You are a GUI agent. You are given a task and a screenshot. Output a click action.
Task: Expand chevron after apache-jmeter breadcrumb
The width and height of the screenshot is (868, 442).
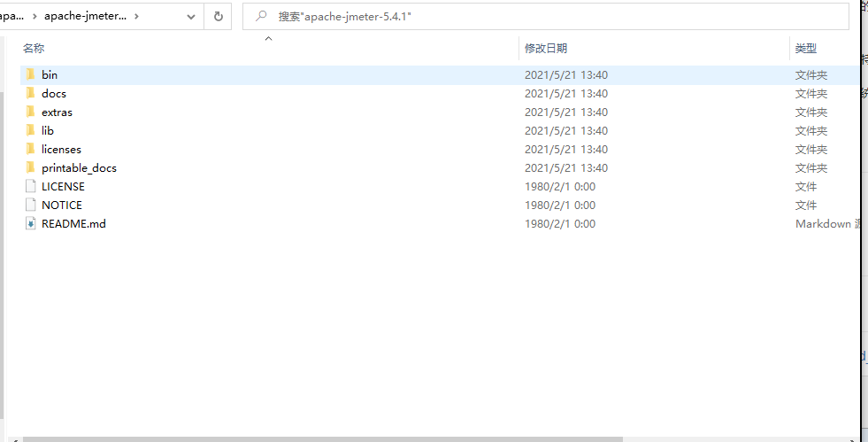(x=137, y=16)
